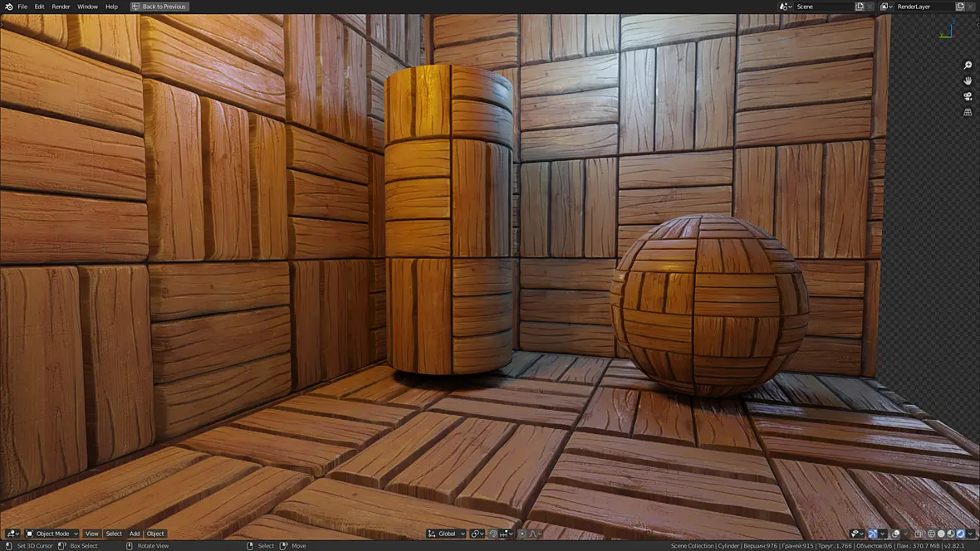Expand the editor type selector dropdown
Viewport: 980px width, 551px height.
(x=12, y=534)
